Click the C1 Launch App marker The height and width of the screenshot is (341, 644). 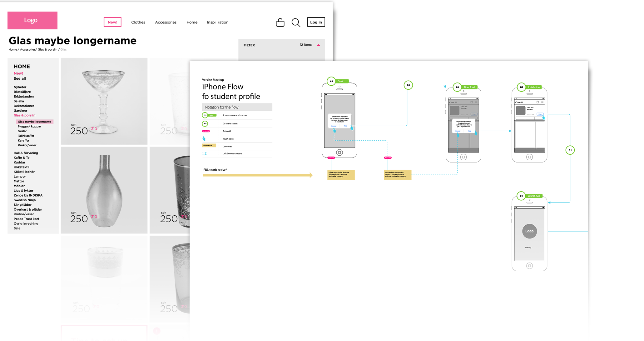coord(530,196)
